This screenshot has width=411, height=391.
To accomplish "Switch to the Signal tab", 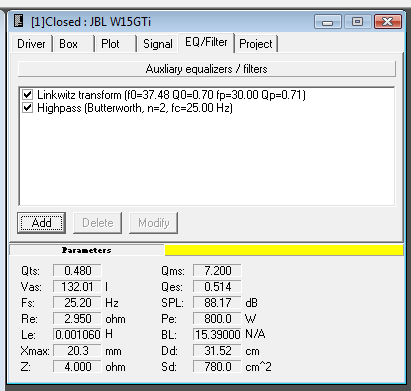I will [157, 44].
